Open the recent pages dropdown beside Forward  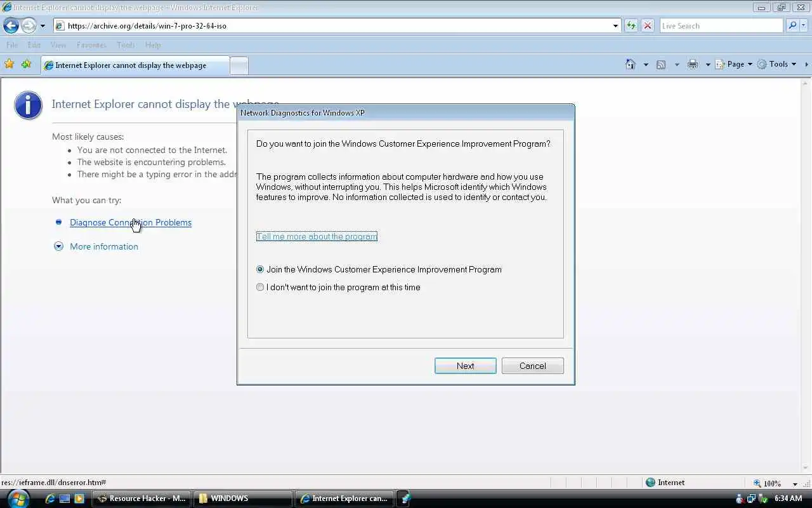point(43,26)
